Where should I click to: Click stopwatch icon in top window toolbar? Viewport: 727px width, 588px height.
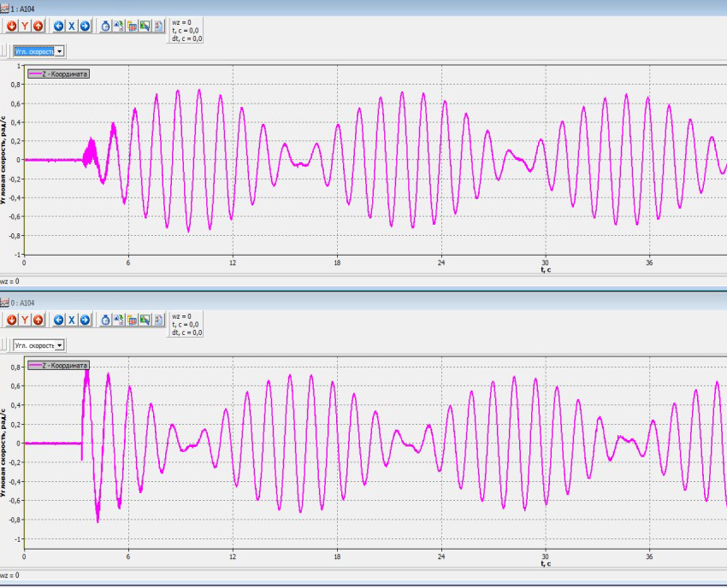click(x=105, y=26)
